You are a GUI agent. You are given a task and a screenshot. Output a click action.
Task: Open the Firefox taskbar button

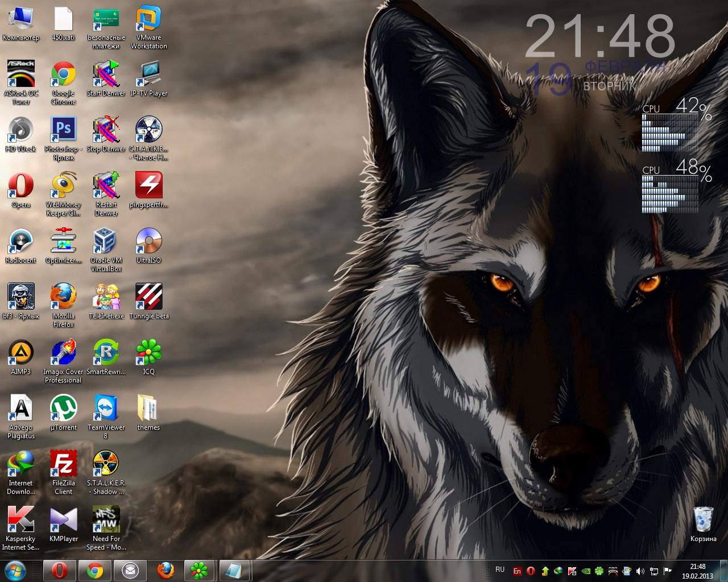[x=165, y=570]
